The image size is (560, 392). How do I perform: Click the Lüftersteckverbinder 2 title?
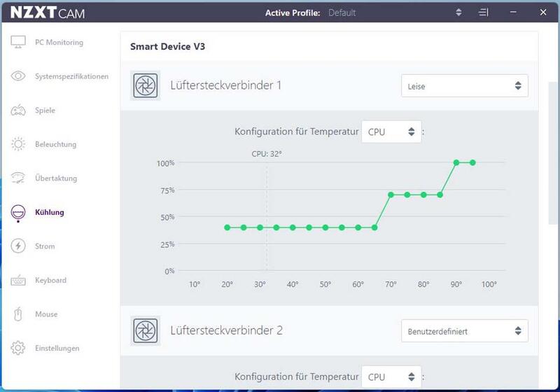click(x=226, y=330)
